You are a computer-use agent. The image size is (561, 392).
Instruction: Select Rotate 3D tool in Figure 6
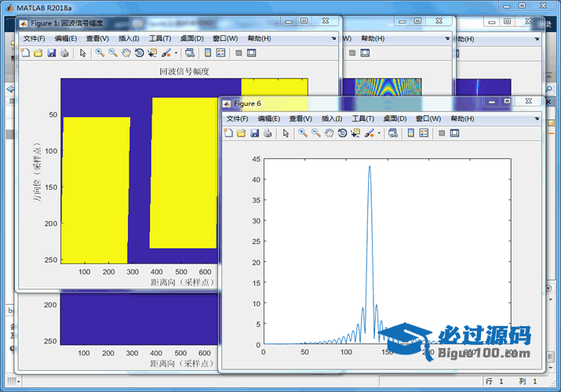342,133
